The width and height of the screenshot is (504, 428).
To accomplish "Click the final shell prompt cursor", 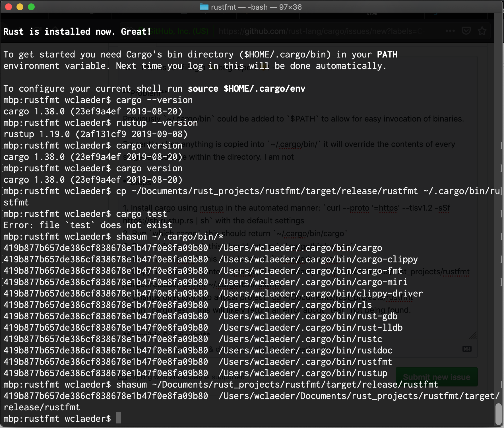I will coord(119,418).
